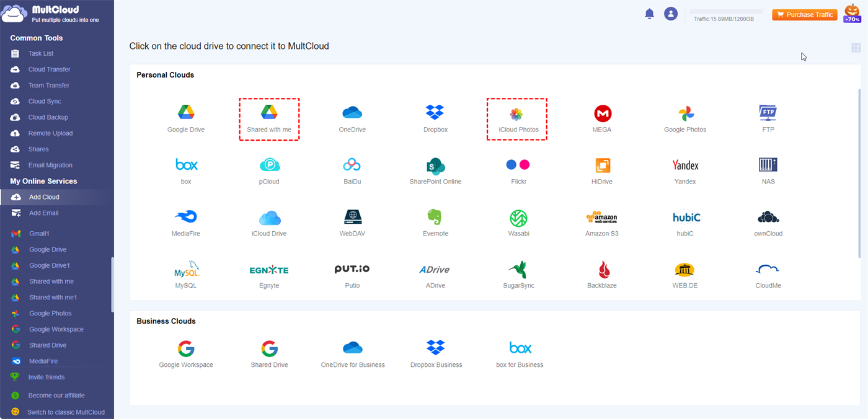Switch cloud list view layout icon
The width and height of the screenshot is (868, 419).
coord(856,48)
